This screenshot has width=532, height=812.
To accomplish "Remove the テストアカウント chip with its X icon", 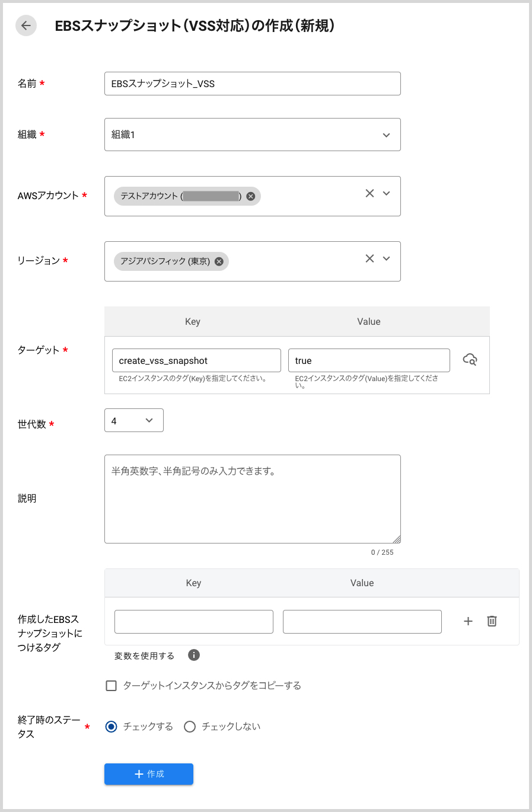I will 250,196.
